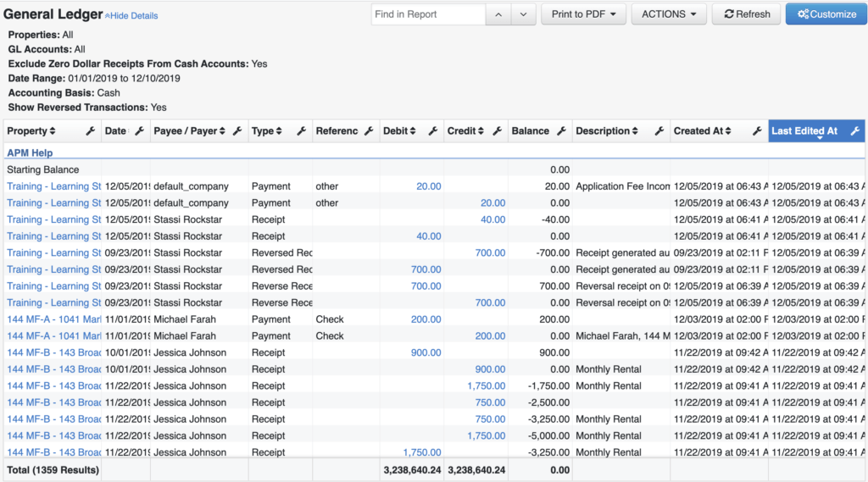Sort by the Date column header
The width and height of the screenshot is (868, 482).
117,131
